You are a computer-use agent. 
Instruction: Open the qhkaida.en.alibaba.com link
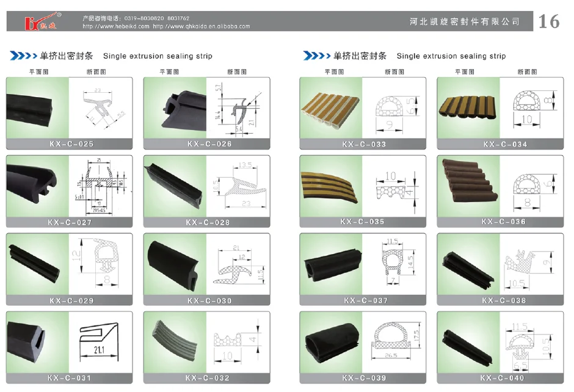point(202,26)
